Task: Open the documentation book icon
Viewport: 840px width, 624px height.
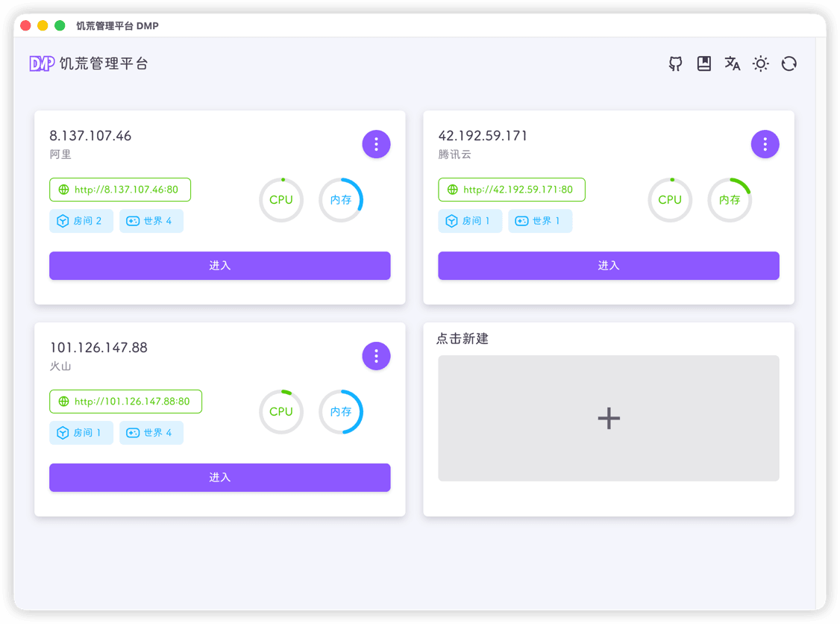Action: coord(703,64)
